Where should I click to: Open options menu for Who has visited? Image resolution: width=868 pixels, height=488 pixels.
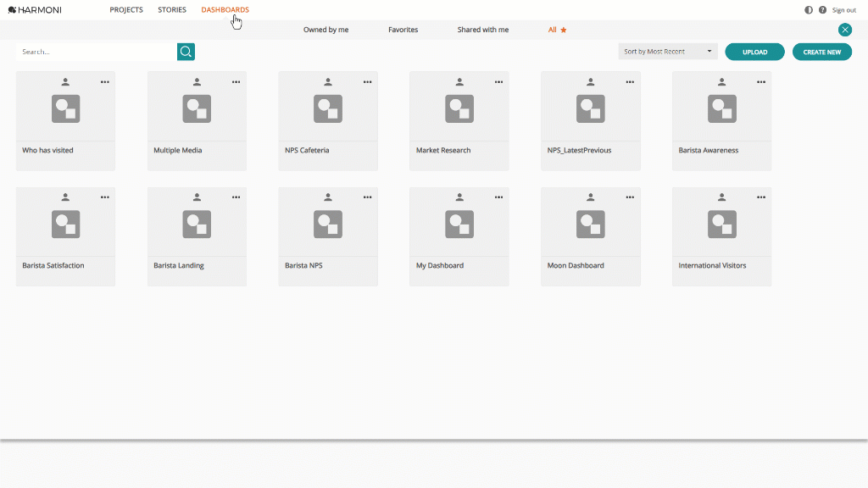pos(104,82)
